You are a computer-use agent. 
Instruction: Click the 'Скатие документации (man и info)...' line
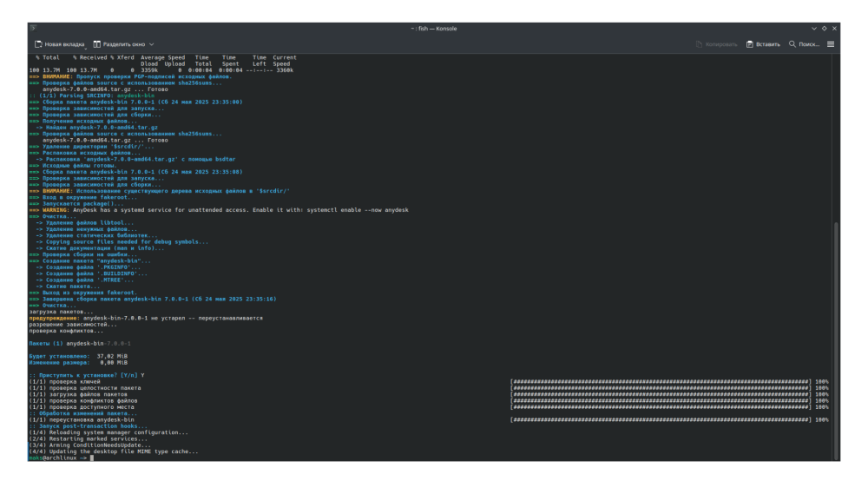tap(100, 248)
